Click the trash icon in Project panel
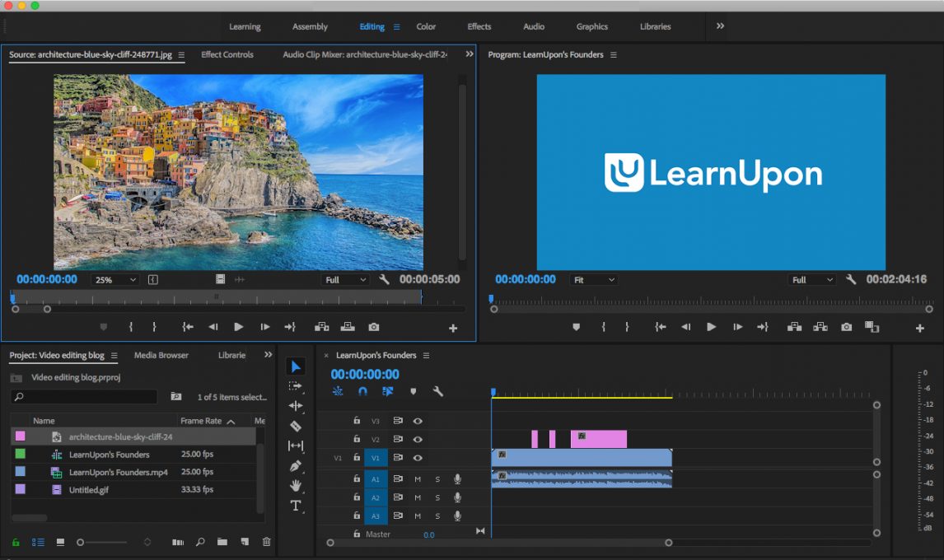The image size is (944, 560). 267,542
